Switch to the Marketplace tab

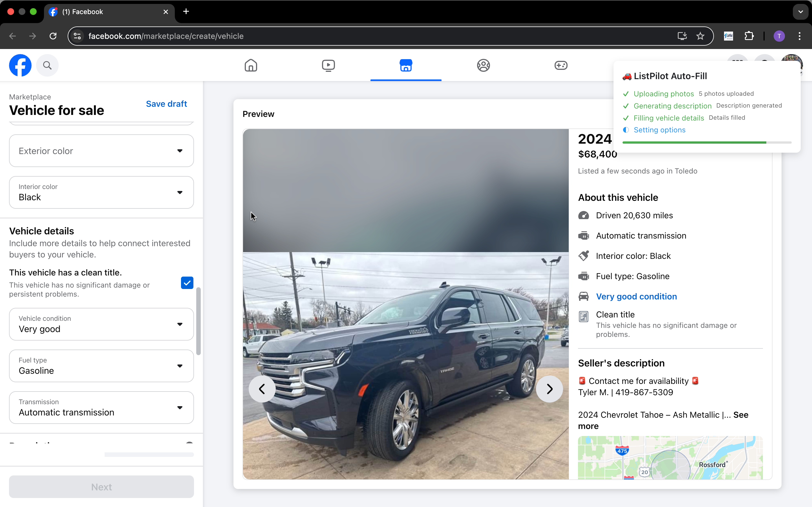click(405, 65)
